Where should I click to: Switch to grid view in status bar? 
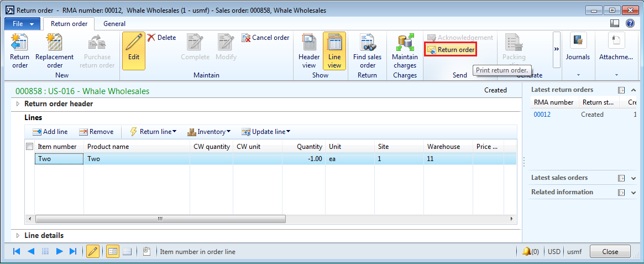[127, 251]
